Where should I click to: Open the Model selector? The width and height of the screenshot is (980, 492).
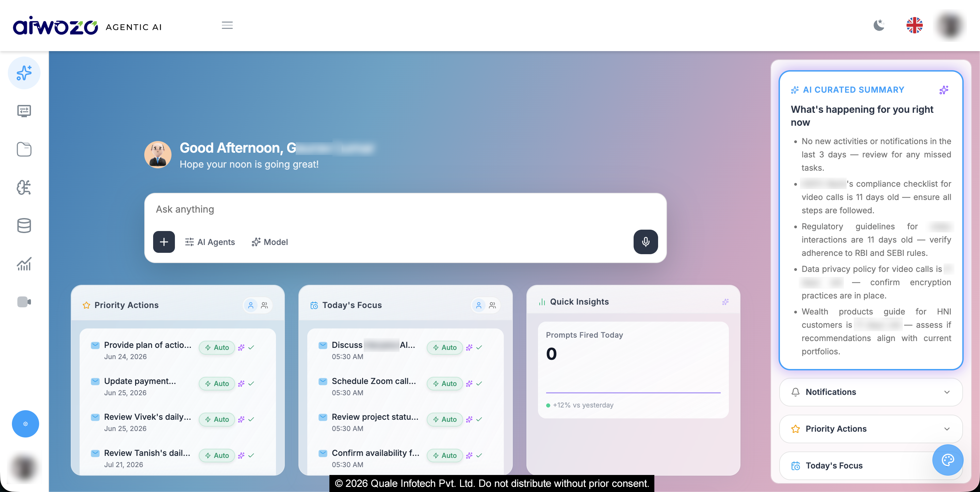pos(270,242)
